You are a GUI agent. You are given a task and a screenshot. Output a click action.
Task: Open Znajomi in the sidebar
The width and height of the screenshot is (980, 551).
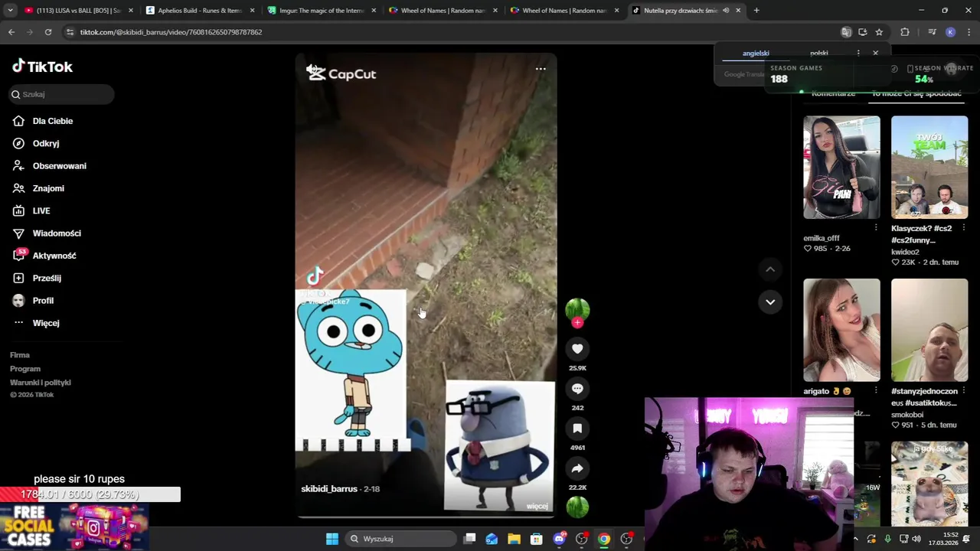pos(48,188)
